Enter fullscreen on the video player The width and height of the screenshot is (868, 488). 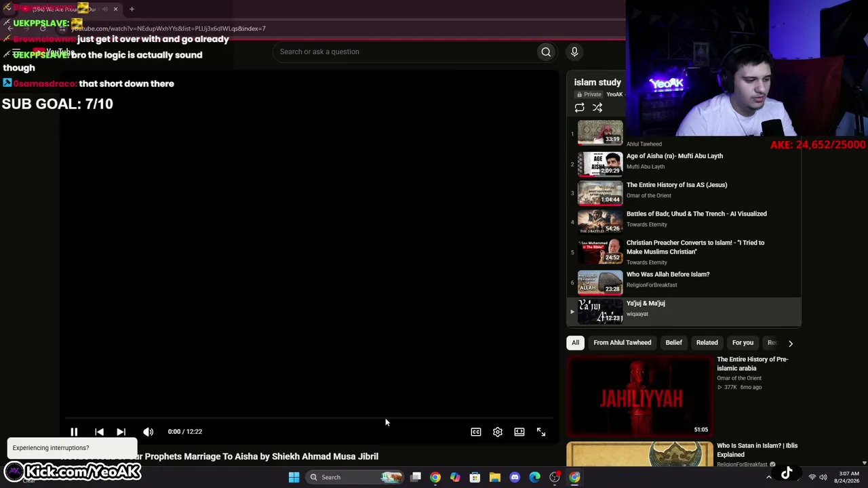pos(541,432)
